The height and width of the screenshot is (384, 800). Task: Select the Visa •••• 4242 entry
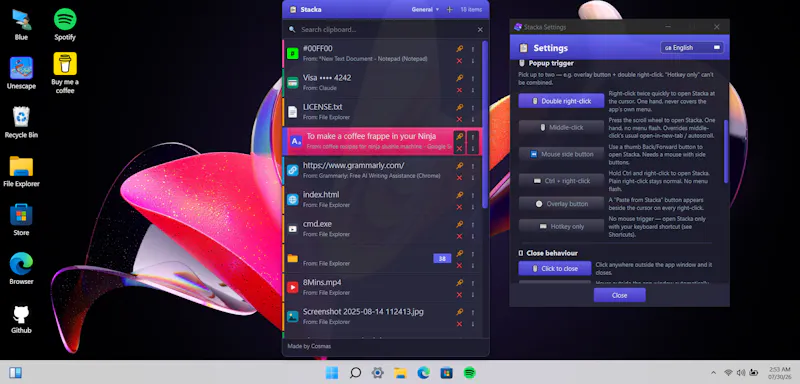(383, 83)
